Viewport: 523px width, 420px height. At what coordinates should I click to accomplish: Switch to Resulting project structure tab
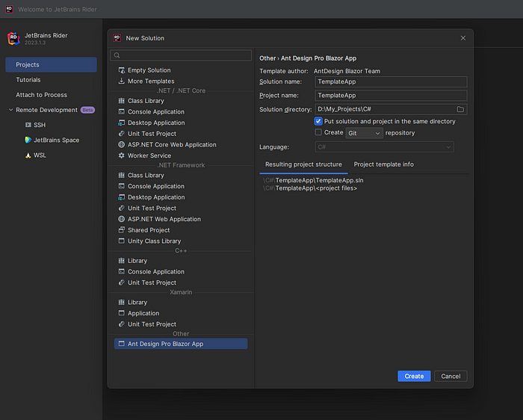[303, 164]
